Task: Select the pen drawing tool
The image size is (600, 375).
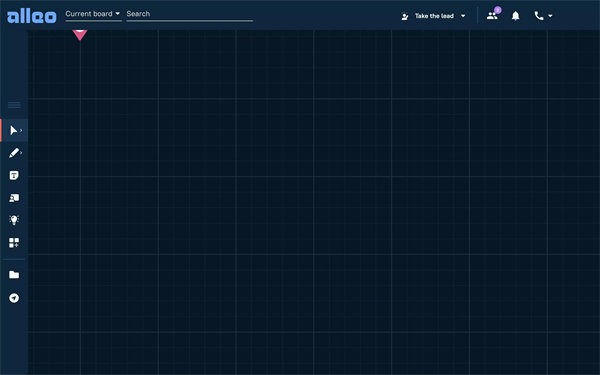Action: [14, 153]
